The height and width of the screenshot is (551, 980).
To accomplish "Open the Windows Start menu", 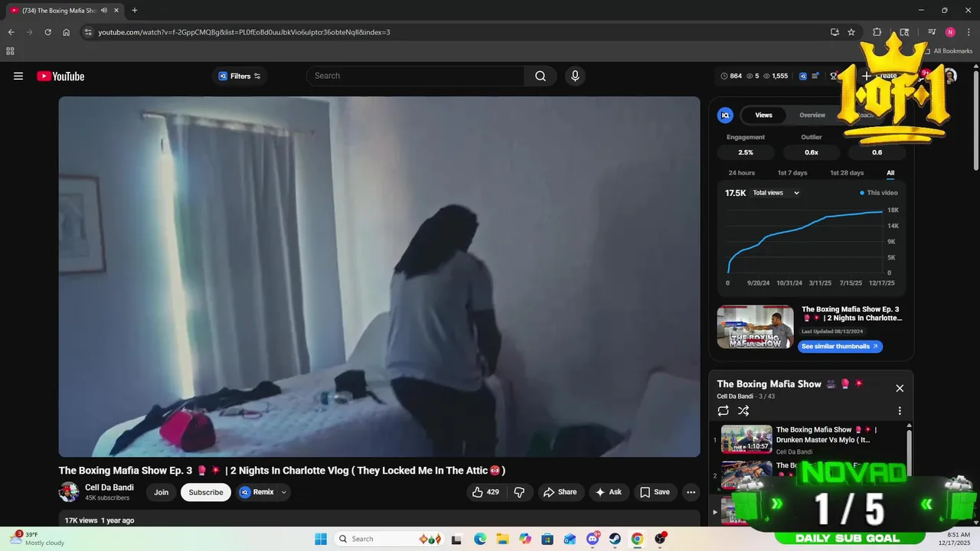I will point(320,539).
